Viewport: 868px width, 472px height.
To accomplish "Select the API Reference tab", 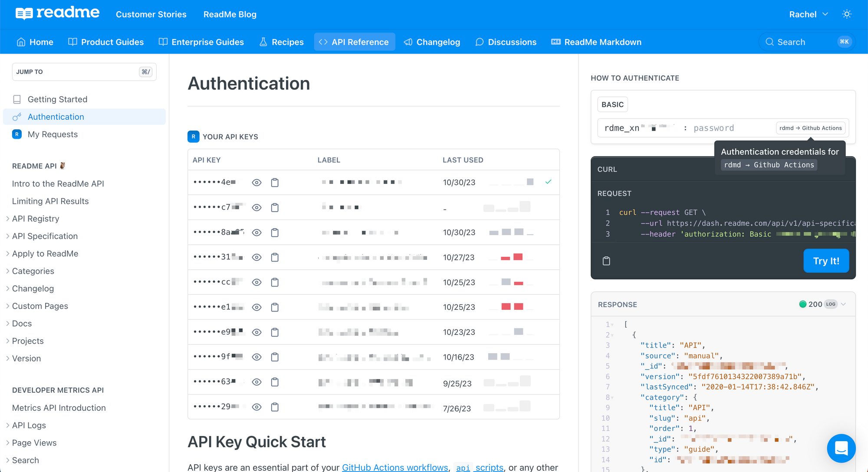I will (x=355, y=42).
